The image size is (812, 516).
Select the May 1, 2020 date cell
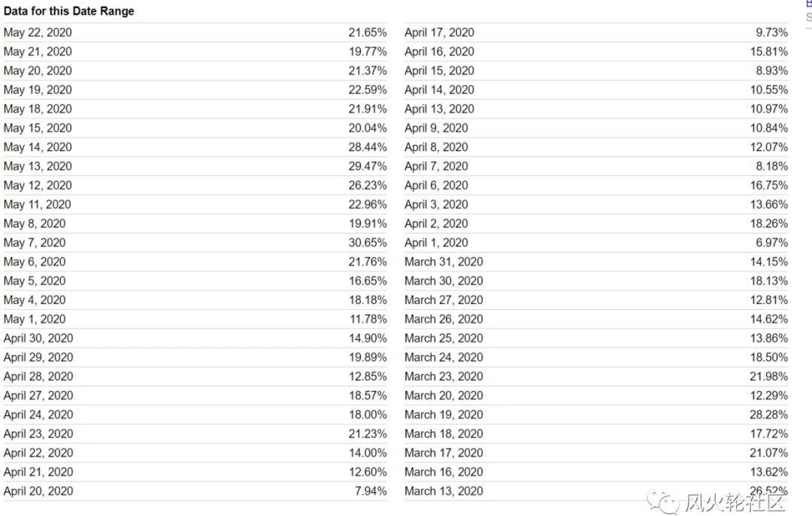point(35,319)
